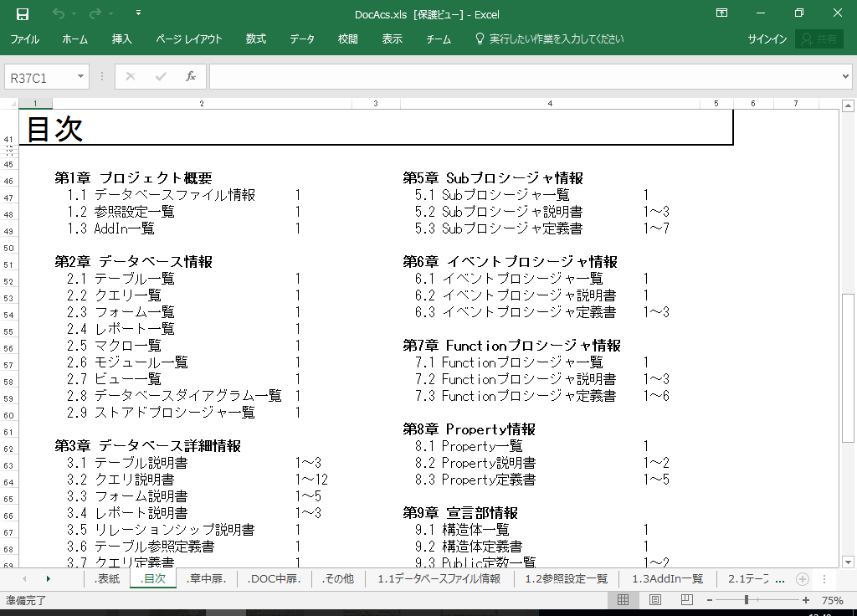
Task: Switch to the .表紙 sheet tab
Action: (107, 578)
